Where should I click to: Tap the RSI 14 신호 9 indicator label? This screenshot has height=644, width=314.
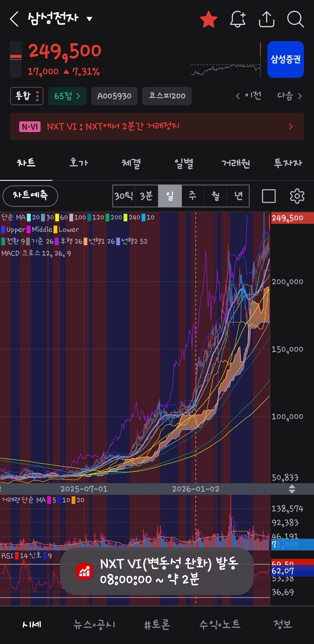tap(27, 556)
